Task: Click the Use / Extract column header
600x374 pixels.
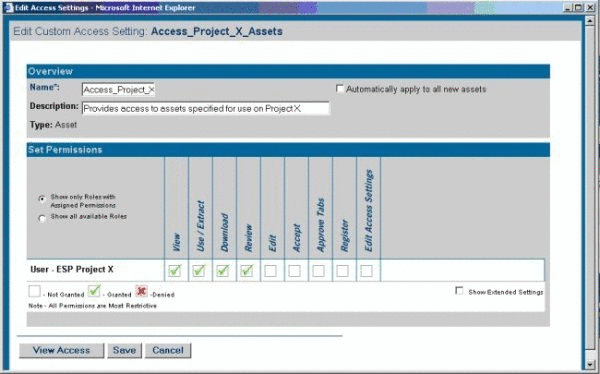Action: tap(201, 226)
